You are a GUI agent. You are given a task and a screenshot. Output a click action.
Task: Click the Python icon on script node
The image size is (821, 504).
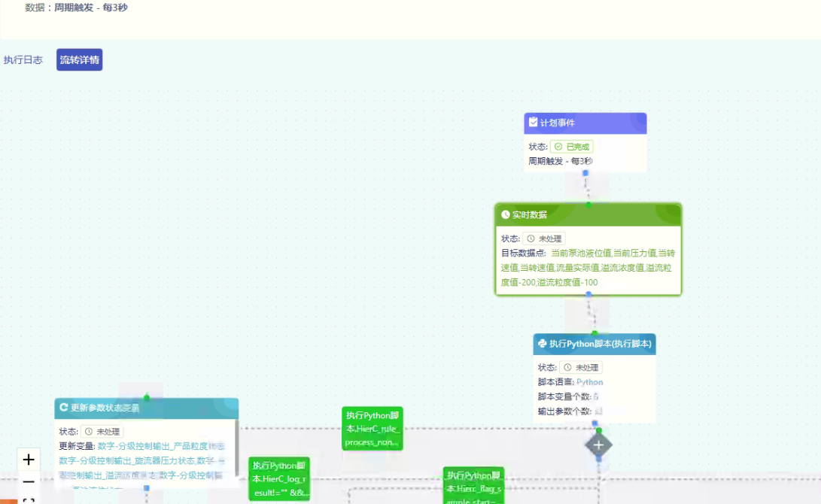coord(542,344)
